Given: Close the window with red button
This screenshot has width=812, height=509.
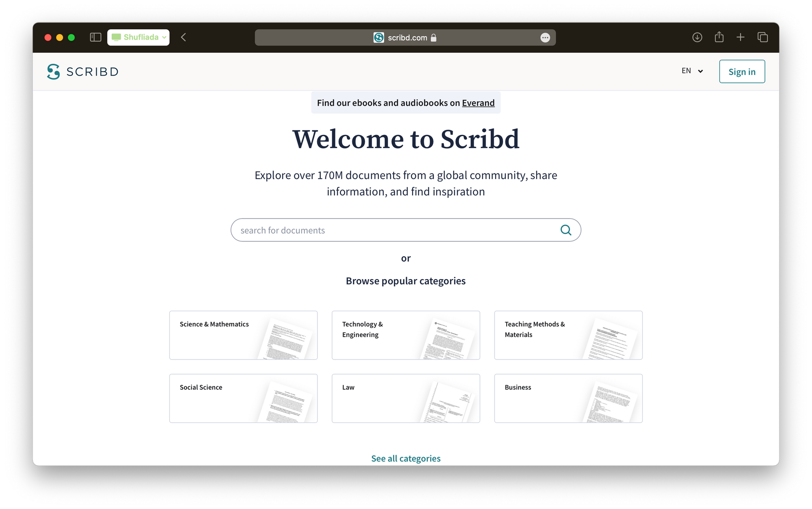Looking at the screenshot, I should (x=48, y=37).
